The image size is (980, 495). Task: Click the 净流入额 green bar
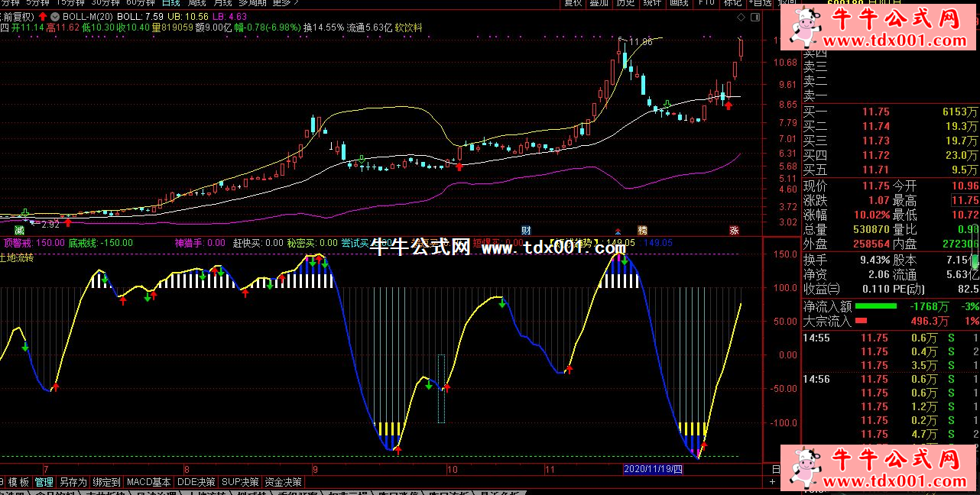[876, 307]
